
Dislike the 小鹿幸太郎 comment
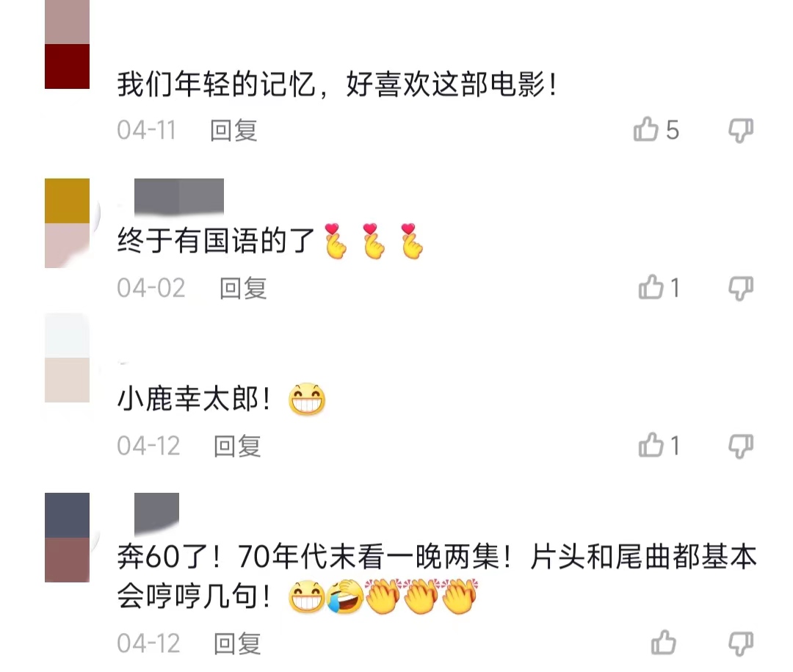(741, 447)
